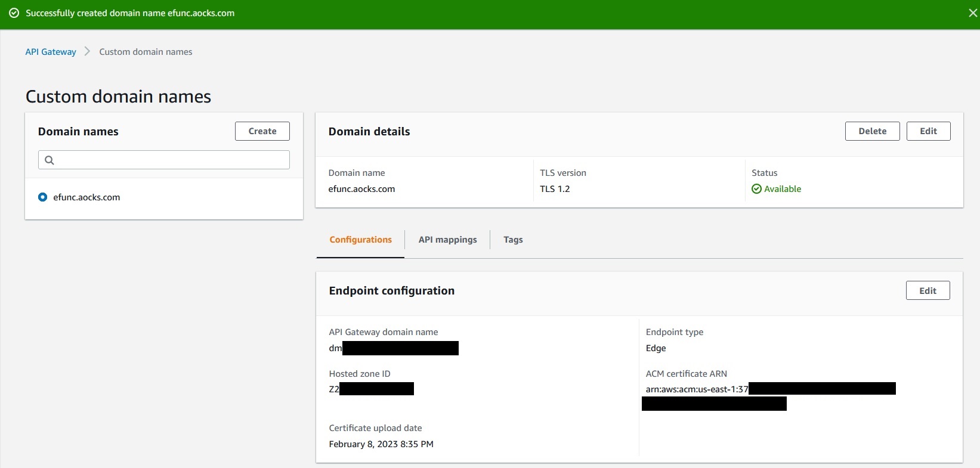Image resolution: width=980 pixels, height=468 pixels.
Task: Click the API Gateway domain name value
Action: click(x=394, y=348)
